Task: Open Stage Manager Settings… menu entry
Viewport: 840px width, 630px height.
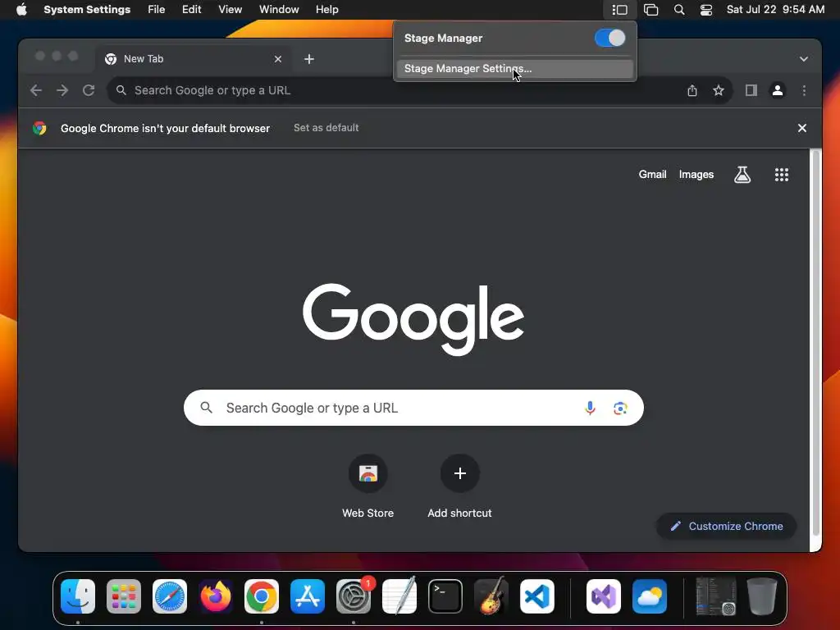Action: point(515,69)
